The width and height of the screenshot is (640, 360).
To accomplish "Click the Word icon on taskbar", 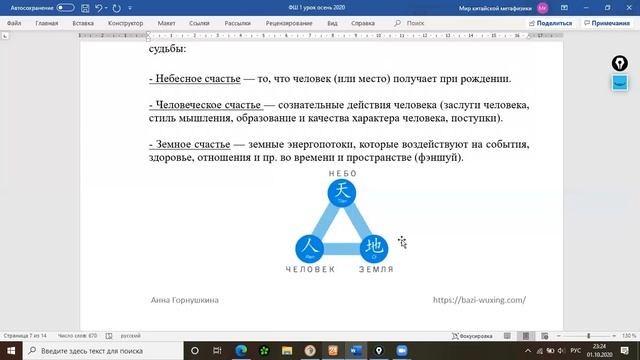I will point(356,351).
